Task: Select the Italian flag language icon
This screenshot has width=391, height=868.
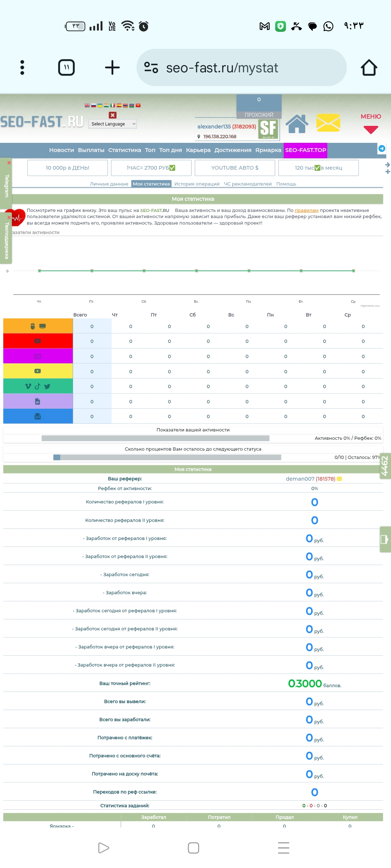Action: pyautogui.click(x=113, y=106)
